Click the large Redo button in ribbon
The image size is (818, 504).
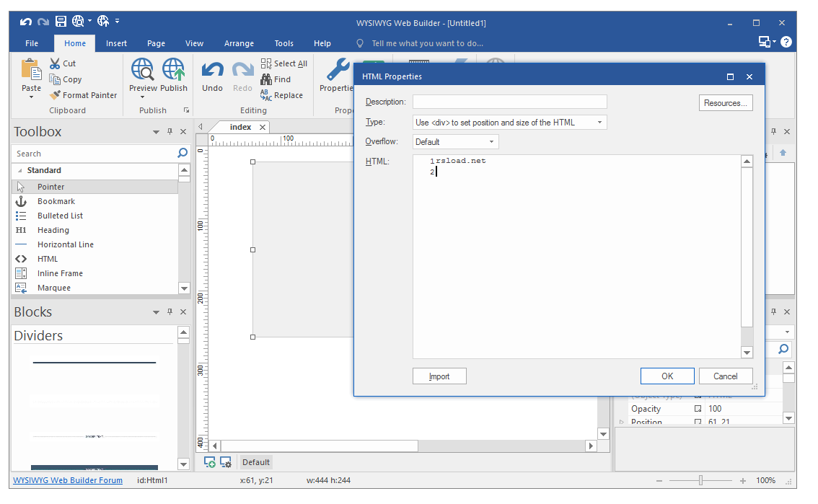[x=242, y=75]
